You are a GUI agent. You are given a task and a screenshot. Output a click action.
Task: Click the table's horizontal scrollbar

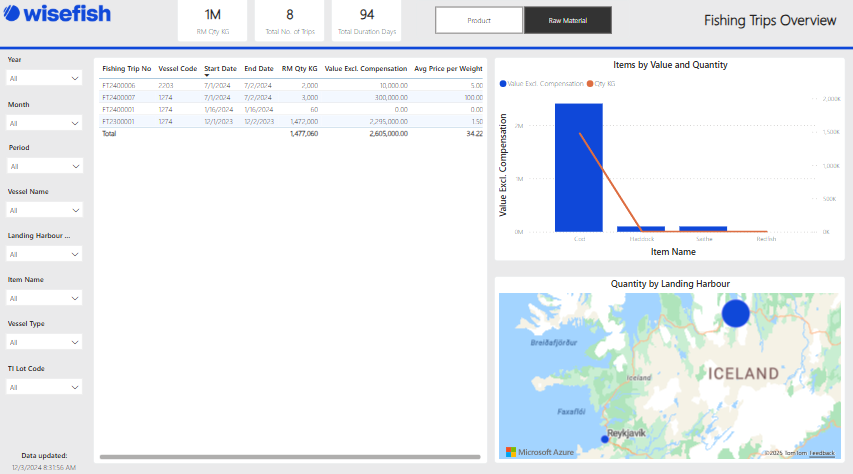pyautogui.click(x=290, y=457)
